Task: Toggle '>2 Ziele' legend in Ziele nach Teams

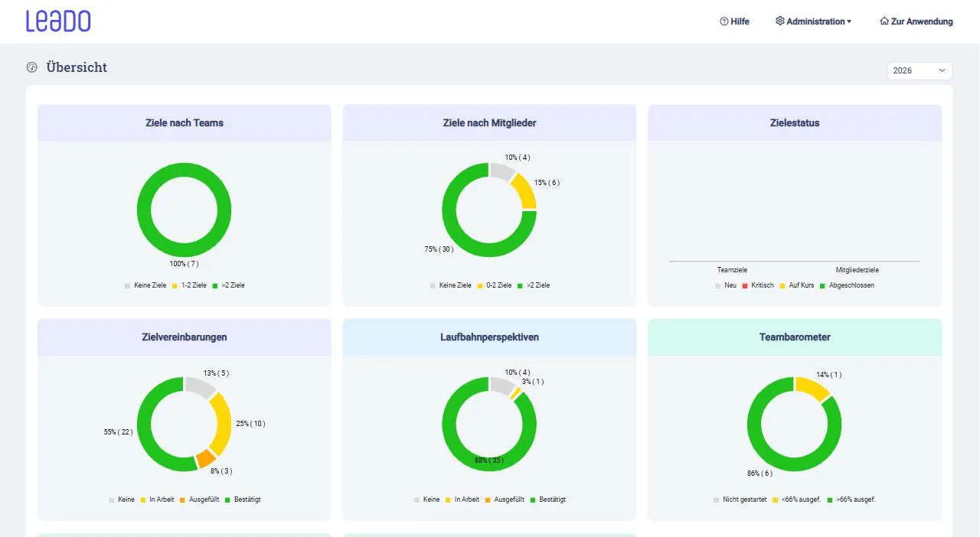Action: point(229,285)
